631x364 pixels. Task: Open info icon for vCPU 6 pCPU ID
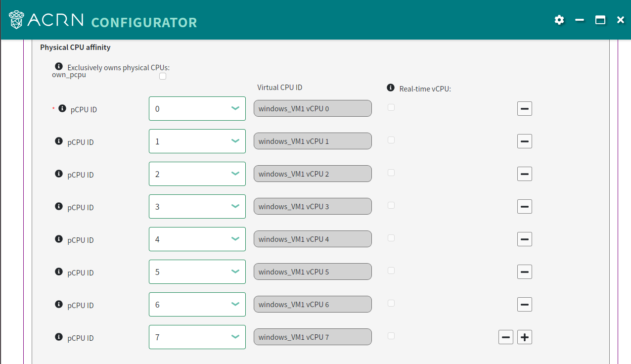[x=59, y=304]
